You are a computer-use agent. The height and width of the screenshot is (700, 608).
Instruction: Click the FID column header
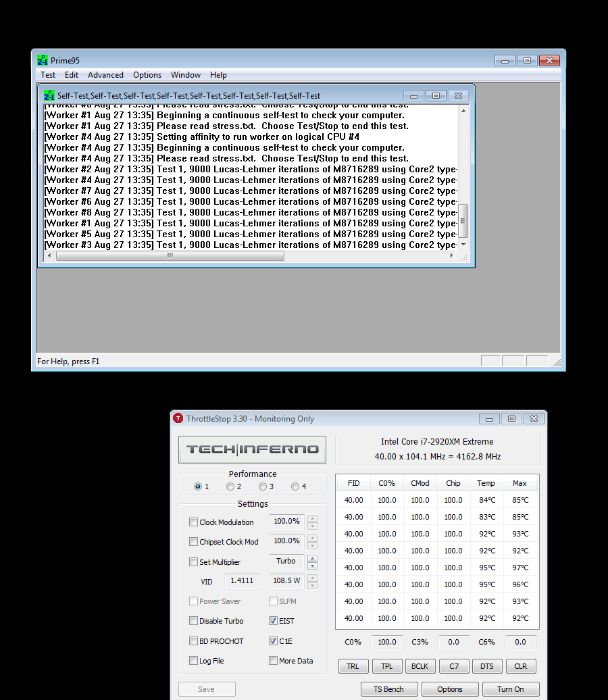click(x=353, y=483)
